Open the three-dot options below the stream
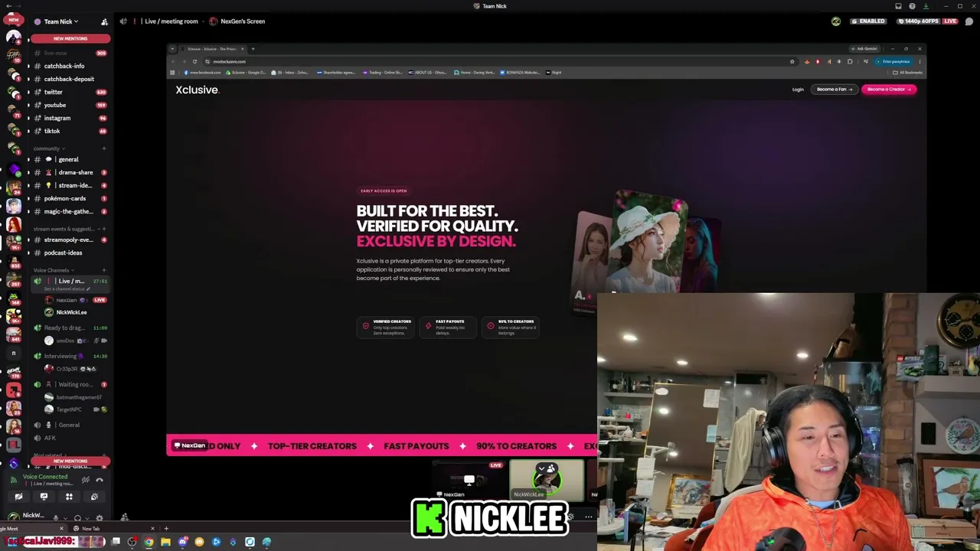Screen dimensions: 980x551 coord(588,517)
